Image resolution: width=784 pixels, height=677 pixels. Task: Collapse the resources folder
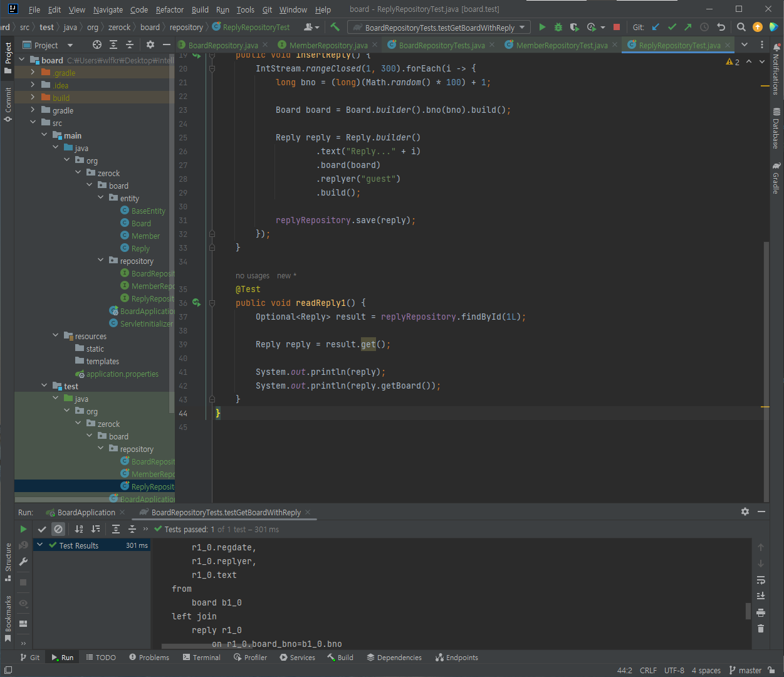pyautogui.click(x=55, y=336)
